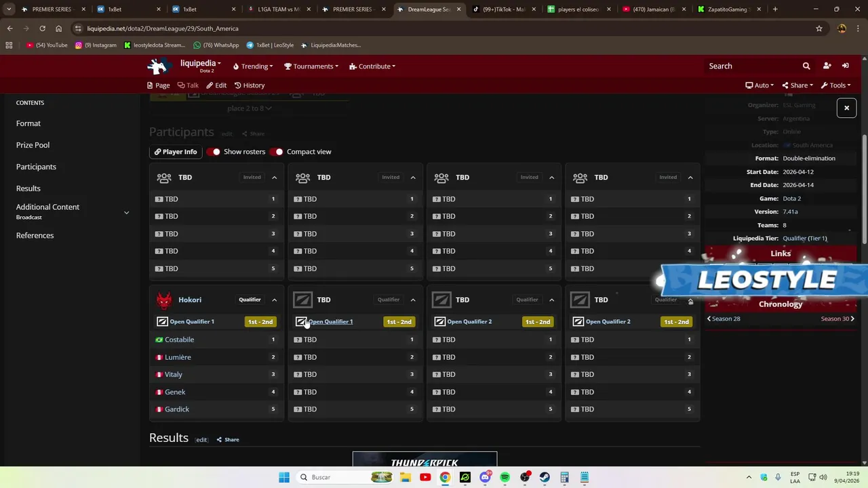Screen dimensions: 868x488
Task: Switch to the Talk tab
Action: 188,85
